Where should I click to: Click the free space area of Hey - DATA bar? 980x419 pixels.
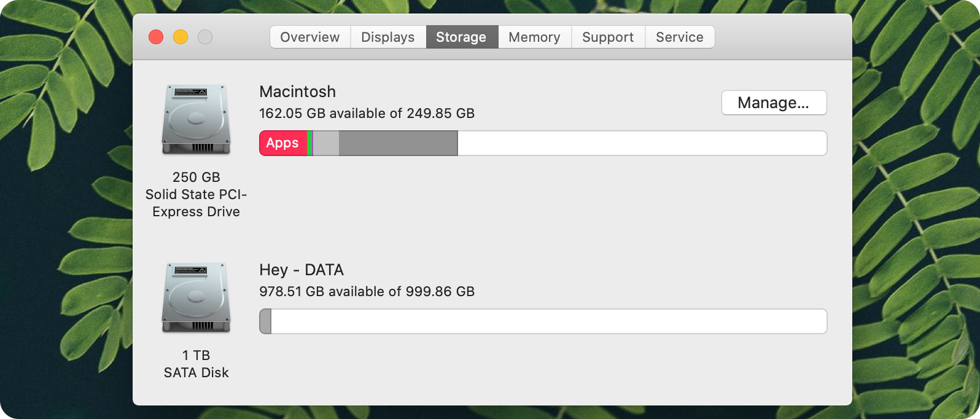(549, 321)
